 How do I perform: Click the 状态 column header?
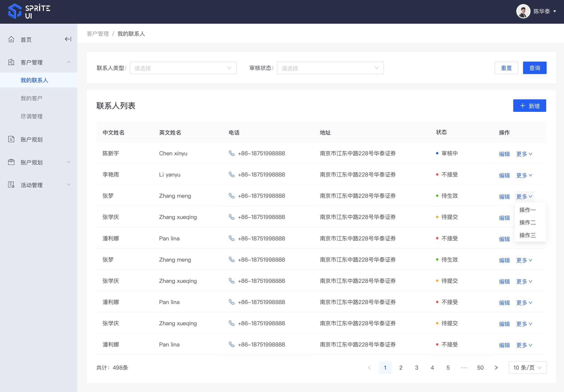point(441,132)
